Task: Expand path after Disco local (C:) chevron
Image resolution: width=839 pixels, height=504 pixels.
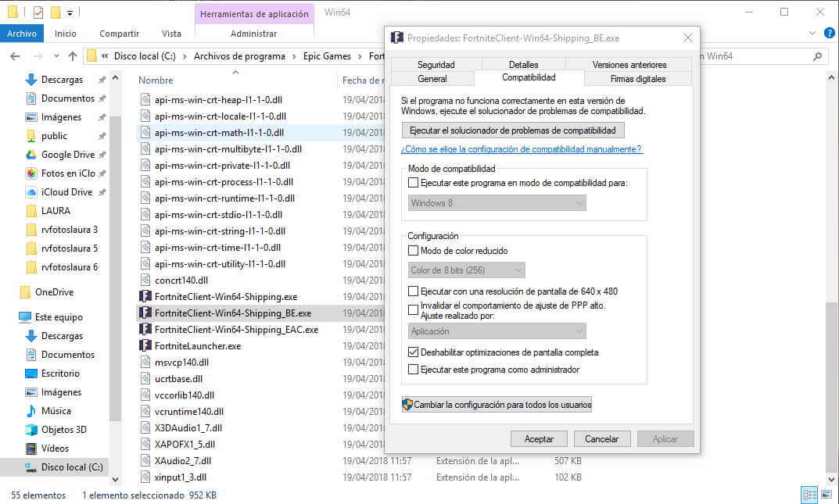Action: point(185,56)
